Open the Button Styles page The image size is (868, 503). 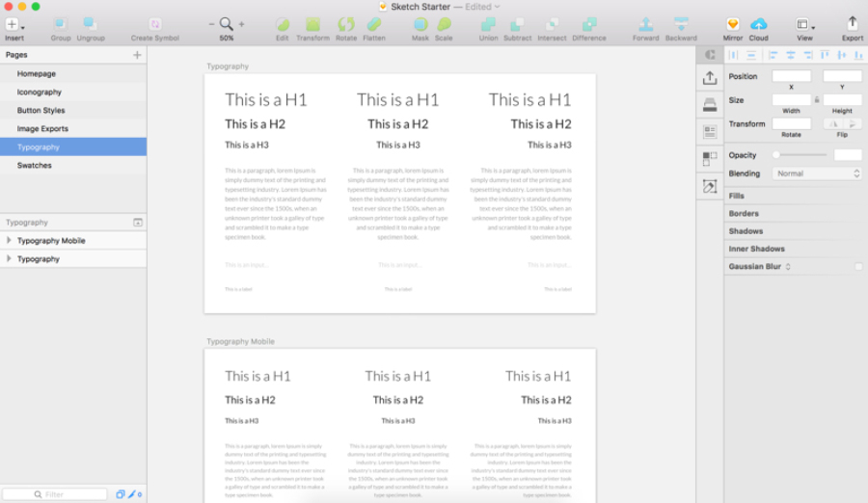click(x=41, y=111)
